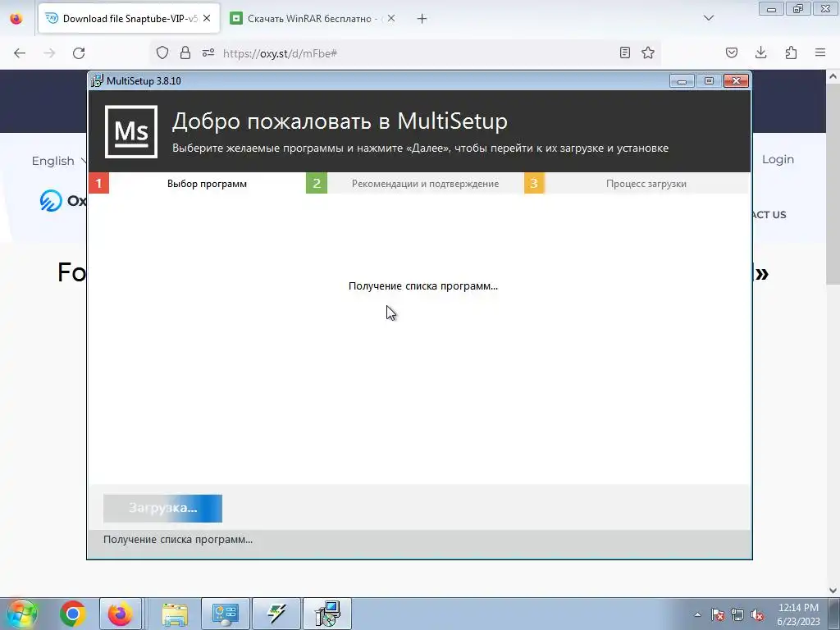The height and width of the screenshot is (630, 840).
Task: Open site permissions icon in address bar
Action: [x=208, y=52]
